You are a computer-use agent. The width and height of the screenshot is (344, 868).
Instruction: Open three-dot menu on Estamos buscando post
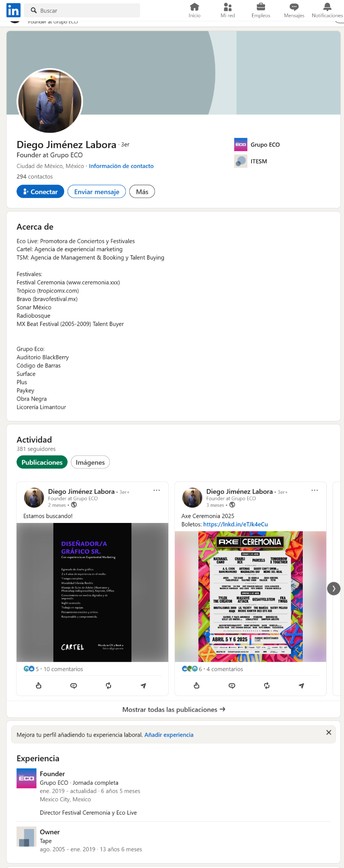[157, 490]
